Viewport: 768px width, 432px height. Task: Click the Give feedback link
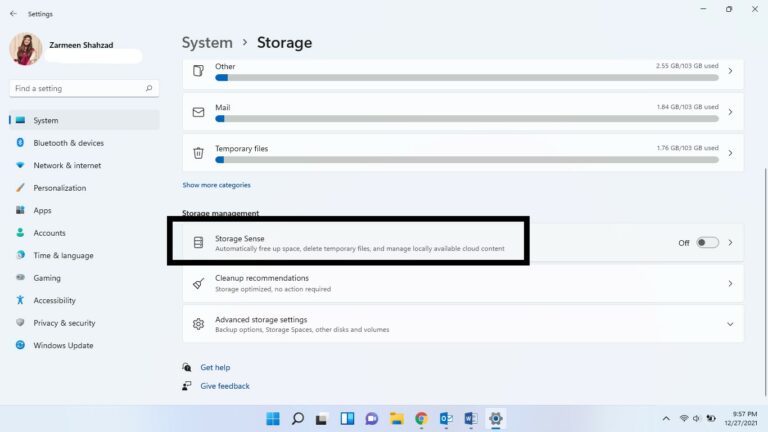pos(225,386)
